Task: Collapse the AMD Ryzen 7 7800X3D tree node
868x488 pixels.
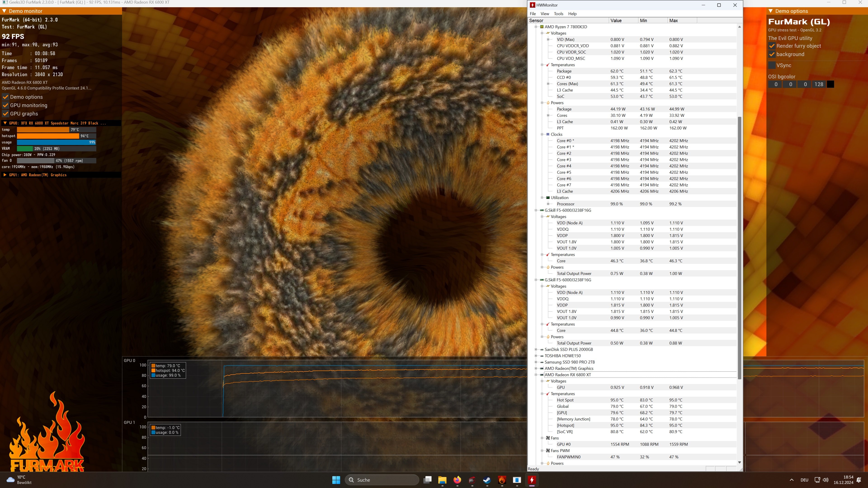Action: (536, 27)
